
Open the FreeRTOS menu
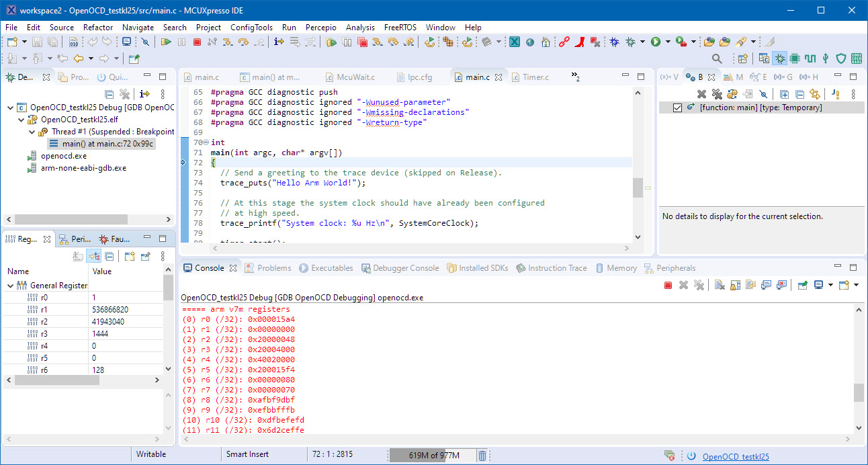tap(400, 28)
